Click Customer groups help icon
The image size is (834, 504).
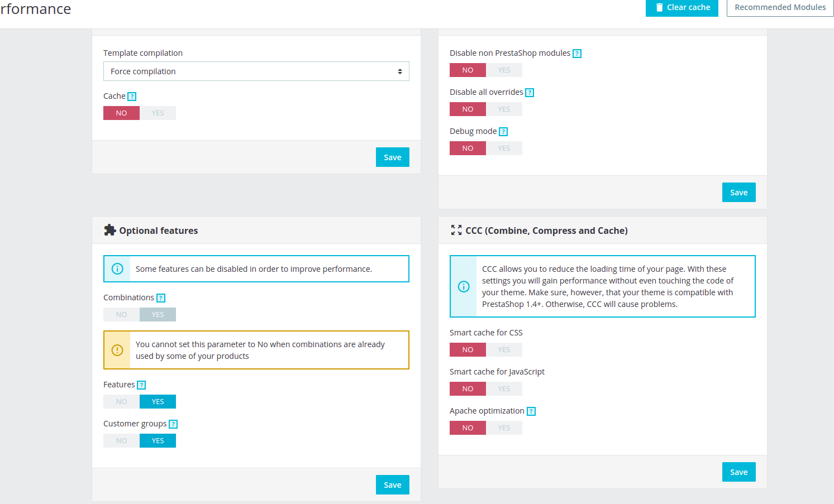point(173,424)
